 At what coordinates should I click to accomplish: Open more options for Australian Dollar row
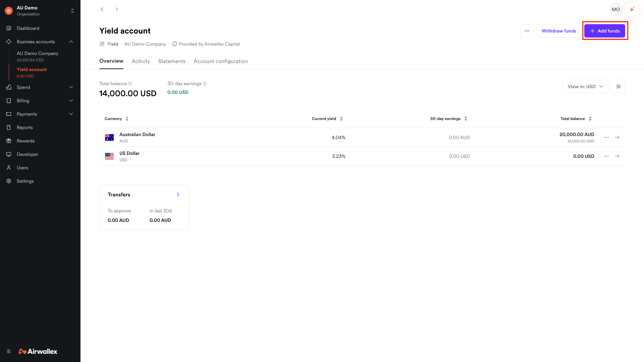point(606,137)
